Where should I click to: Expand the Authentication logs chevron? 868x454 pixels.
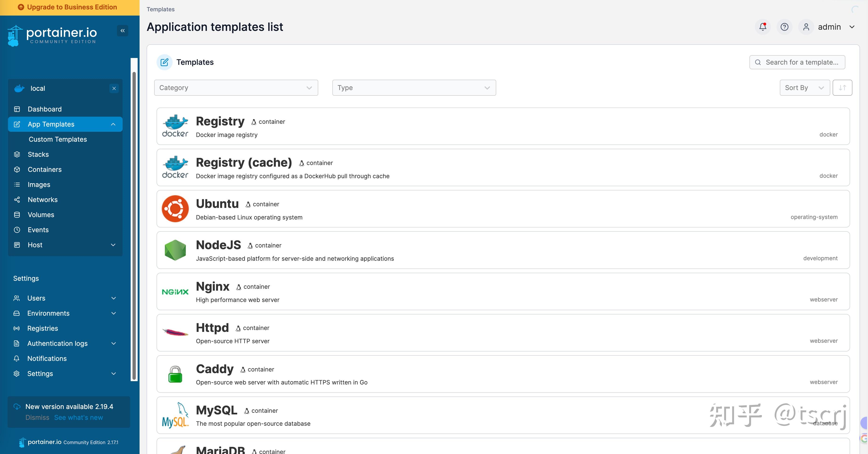tap(114, 343)
